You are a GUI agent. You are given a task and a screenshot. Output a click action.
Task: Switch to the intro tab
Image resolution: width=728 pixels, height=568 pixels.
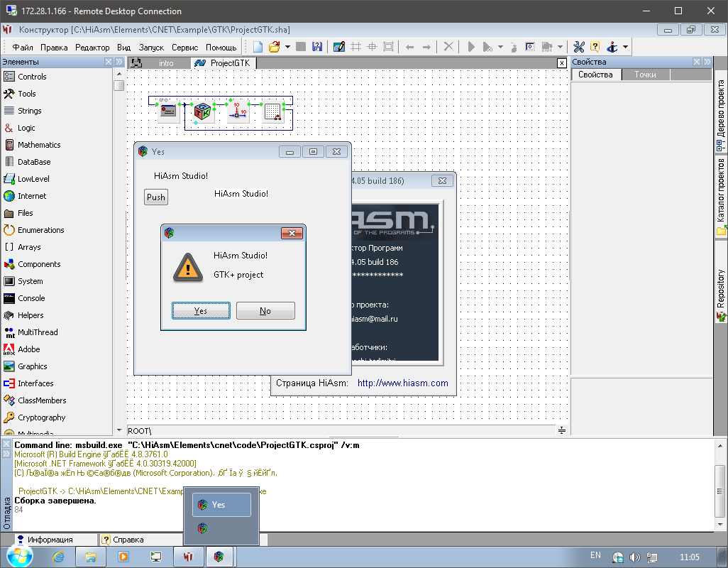(166, 63)
